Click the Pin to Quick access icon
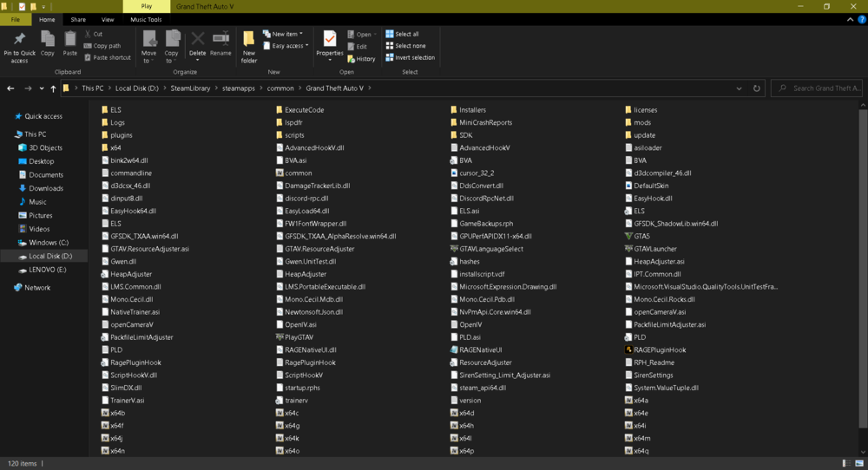 pos(19,39)
